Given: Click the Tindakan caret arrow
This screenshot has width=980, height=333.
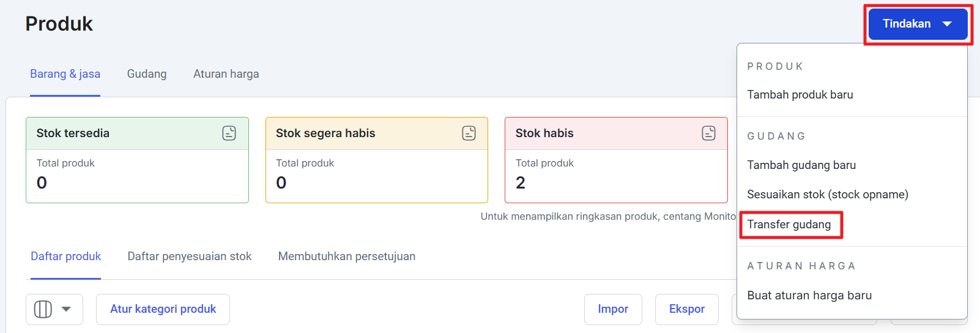Looking at the screenshot, I should tap(947, 24).
